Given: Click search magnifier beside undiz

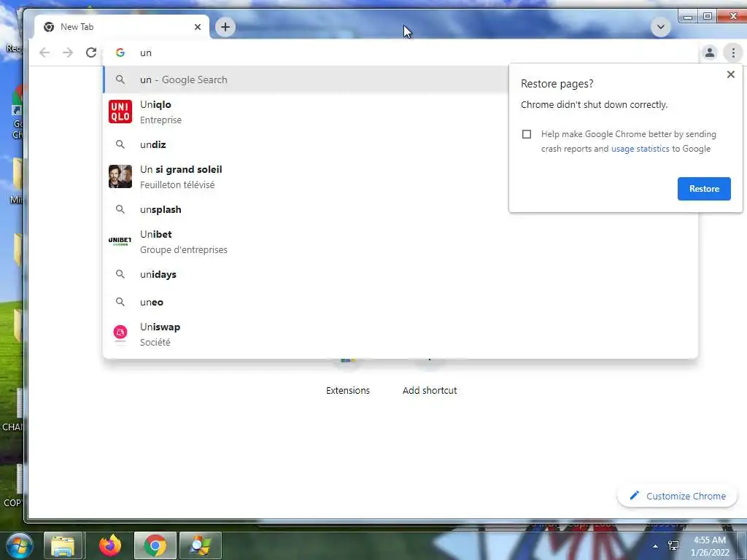Looking at the screenshot, I should 120,144.
